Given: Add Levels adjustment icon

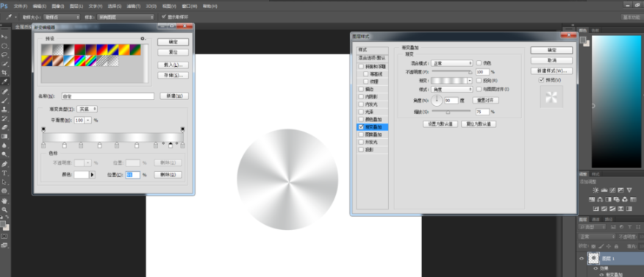Looking at the screenshot, I should coord(604,190).
